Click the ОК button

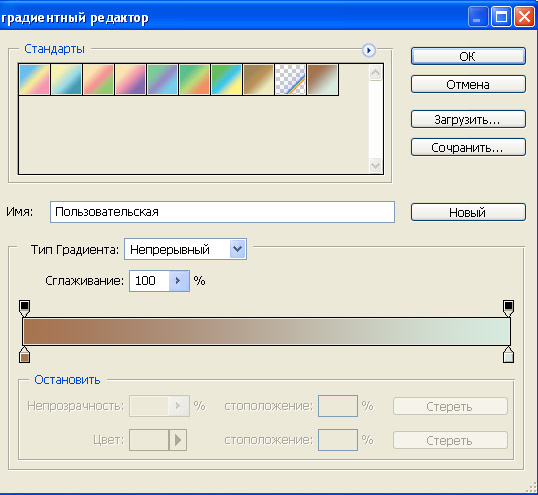(x=468, y=56)
